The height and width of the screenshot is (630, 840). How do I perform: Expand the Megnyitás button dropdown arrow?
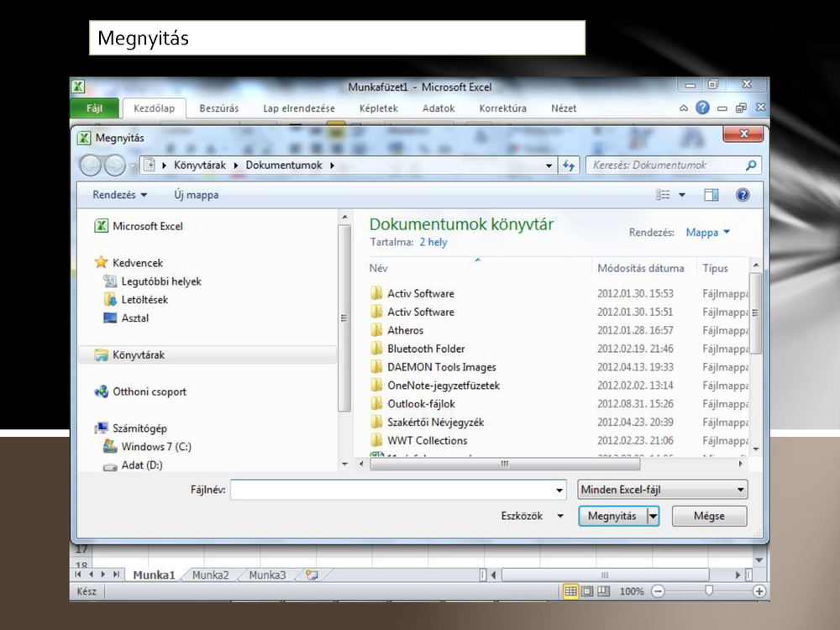point(653,516)
